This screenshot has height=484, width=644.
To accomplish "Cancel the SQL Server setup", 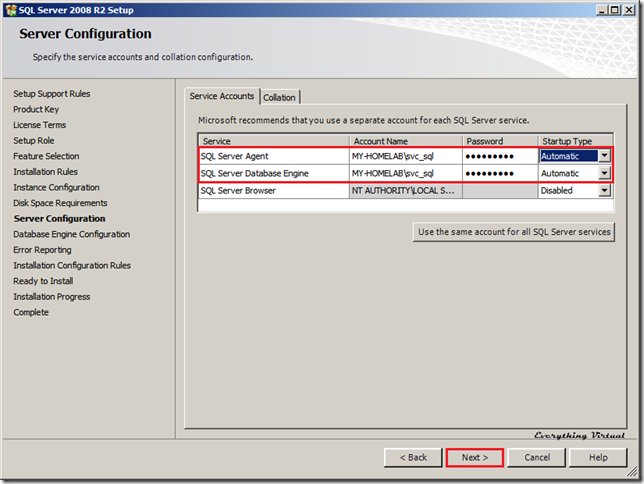I will pyautogui.click(x=537, y=457).
